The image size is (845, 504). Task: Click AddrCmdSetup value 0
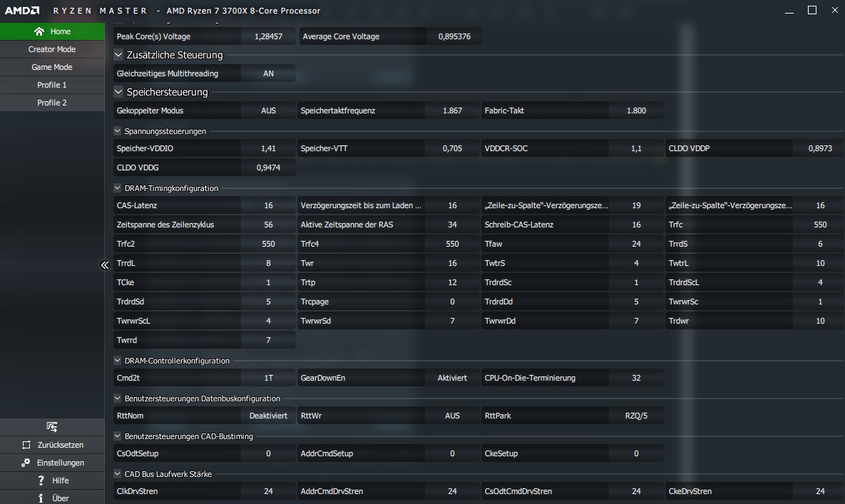(452, 453)
